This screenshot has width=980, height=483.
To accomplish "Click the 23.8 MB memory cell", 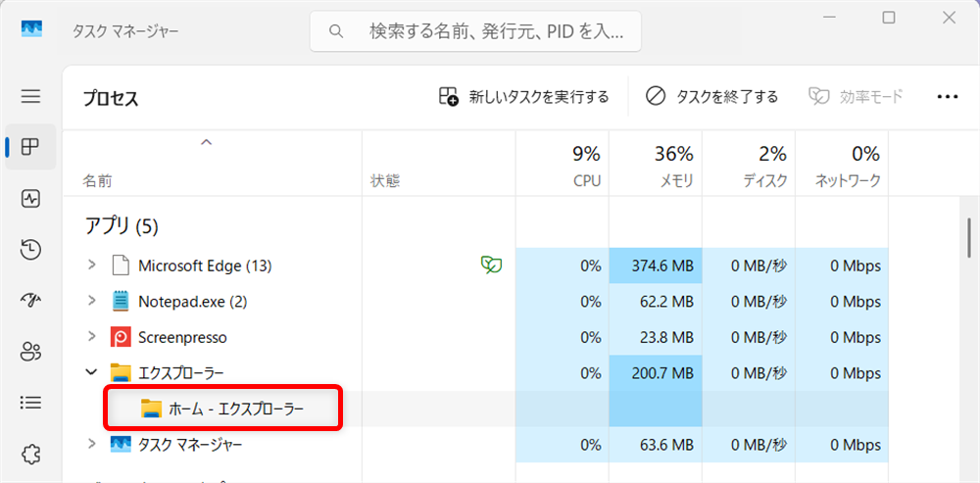I will tap(656, 337).
